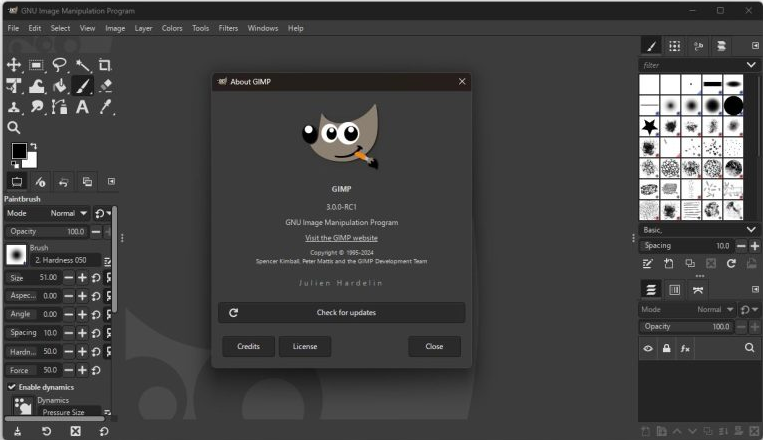Viewport: 763px width, 440px height.
Task: Select the Crop tool
Action: (x=105, y=65)
